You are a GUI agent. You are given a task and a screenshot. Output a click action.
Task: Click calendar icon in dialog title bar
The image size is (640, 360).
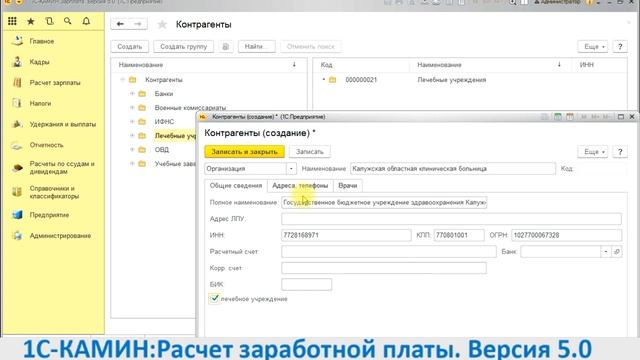[x=570, y=117]
